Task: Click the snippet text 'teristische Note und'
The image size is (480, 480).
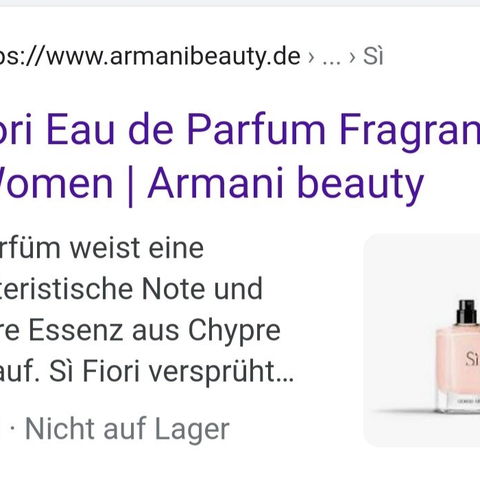Action: point(131,289)
